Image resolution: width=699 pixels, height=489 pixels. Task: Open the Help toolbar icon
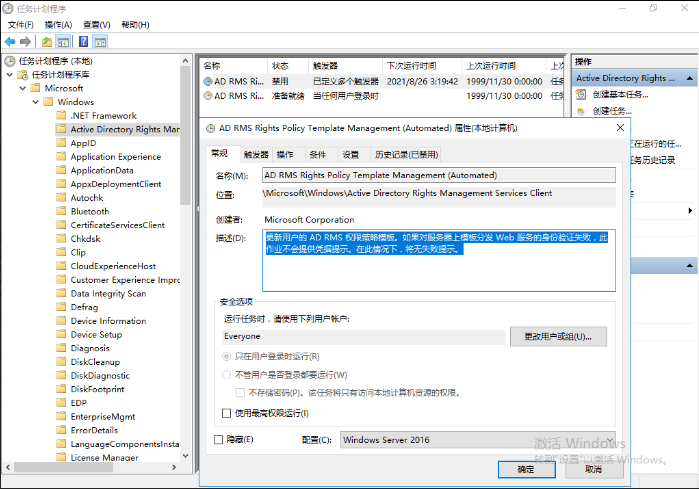[83, 42]
